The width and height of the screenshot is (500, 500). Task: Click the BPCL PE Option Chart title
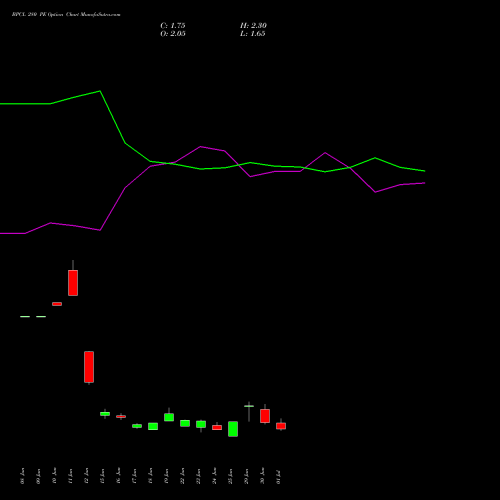(66, 15)
